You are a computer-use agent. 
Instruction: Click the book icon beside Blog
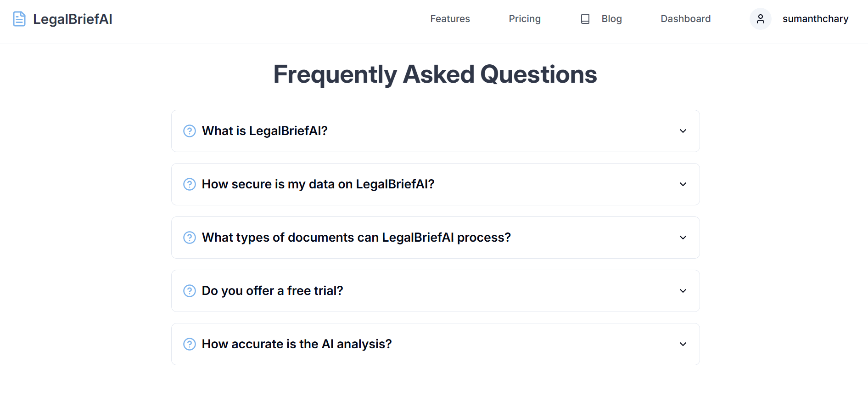[585, 19]
